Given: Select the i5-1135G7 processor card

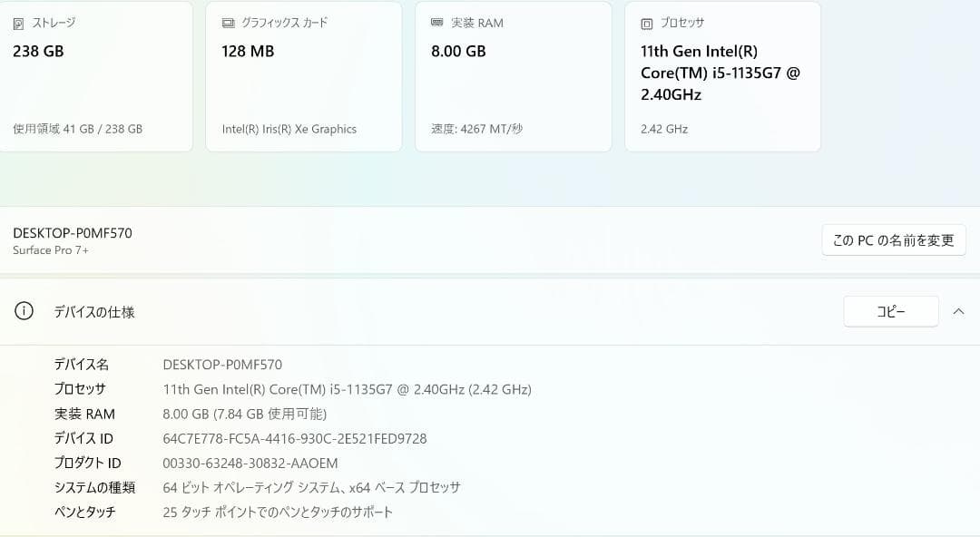Looking at the screenshot, I should pos(722,76).
